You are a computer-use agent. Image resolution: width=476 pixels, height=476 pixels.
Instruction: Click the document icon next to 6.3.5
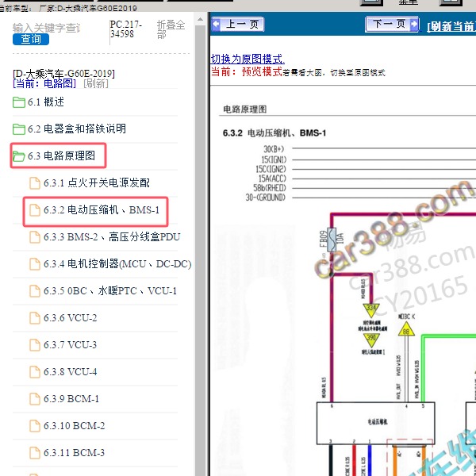(35, 291)
